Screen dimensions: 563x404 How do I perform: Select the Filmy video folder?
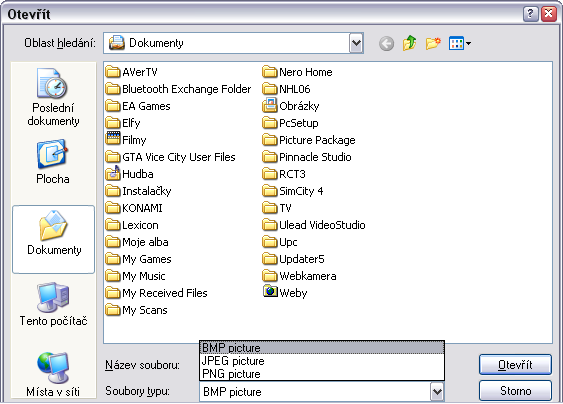[126, 140]
